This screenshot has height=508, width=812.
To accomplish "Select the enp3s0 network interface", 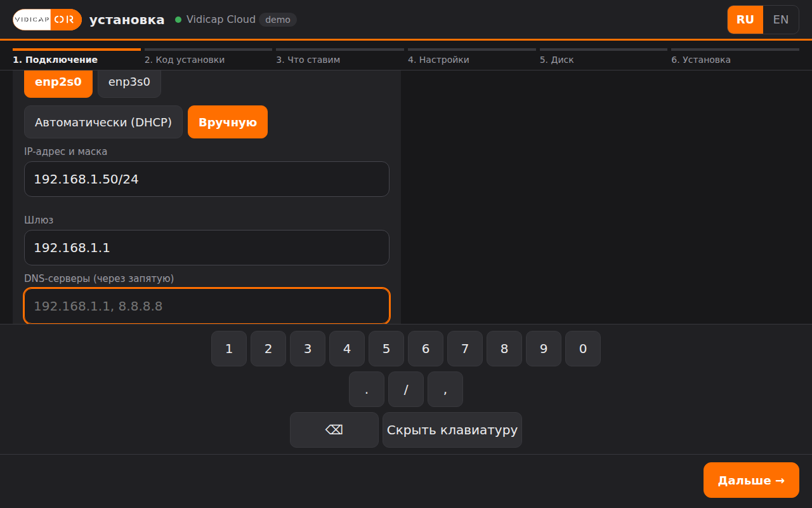I will coord(129,82).
